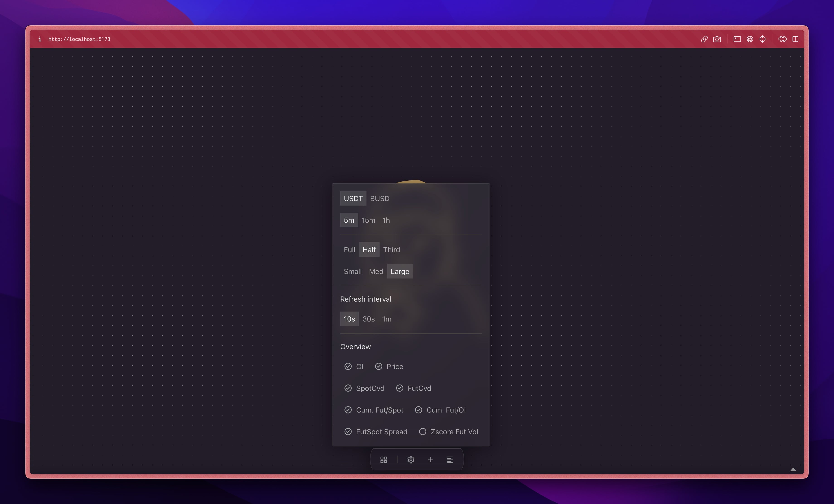The image size is (834, 504).
Task: Open the terminal console icon
Action: [x=737, y=39]
